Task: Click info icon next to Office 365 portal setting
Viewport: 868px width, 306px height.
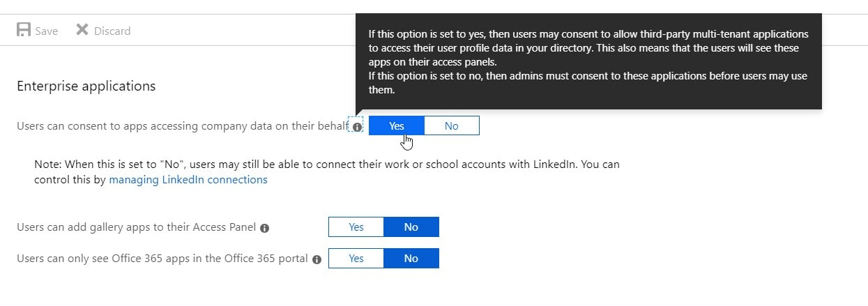Action: [317, 259]
